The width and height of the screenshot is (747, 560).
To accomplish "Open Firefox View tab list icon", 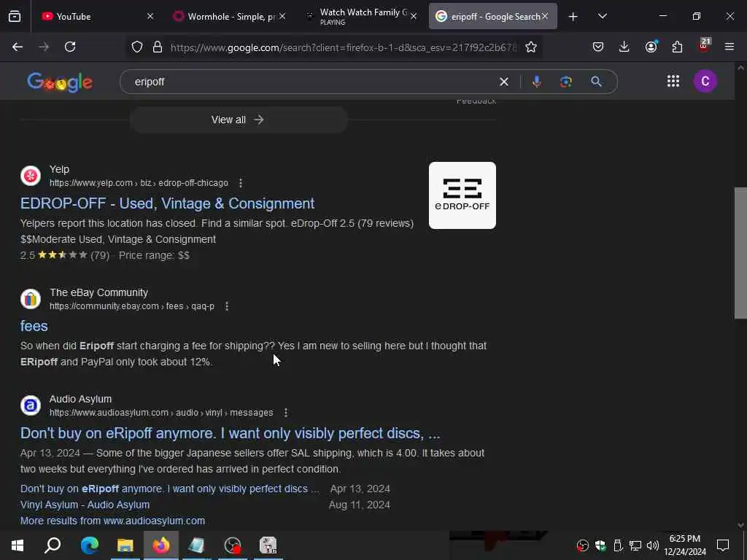I will tap(15, 16).
